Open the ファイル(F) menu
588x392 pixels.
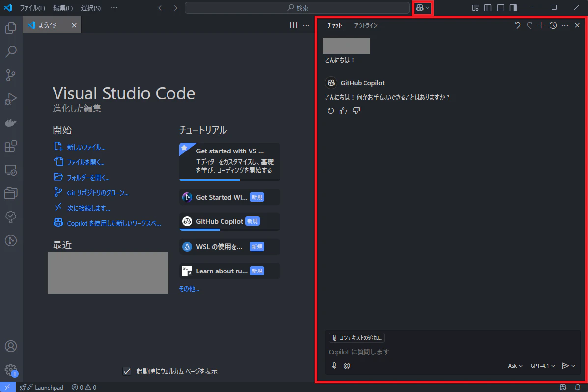[x=32, y=8]
